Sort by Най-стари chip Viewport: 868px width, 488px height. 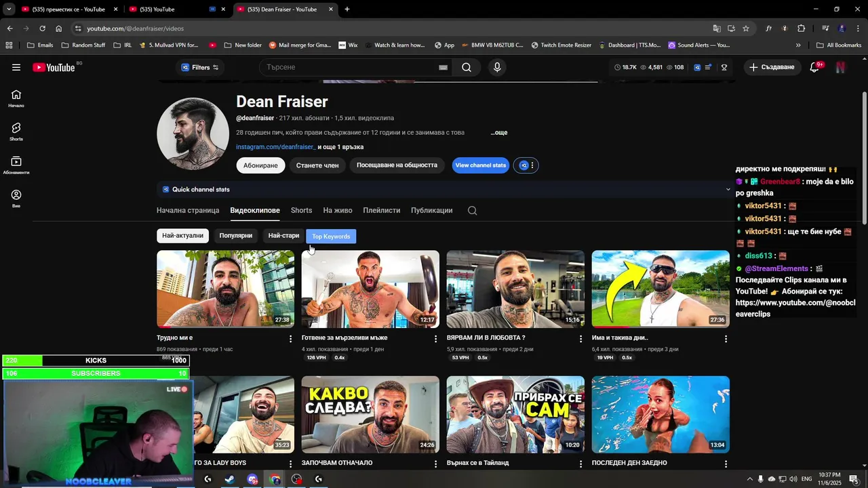click(x=283, y=236)
